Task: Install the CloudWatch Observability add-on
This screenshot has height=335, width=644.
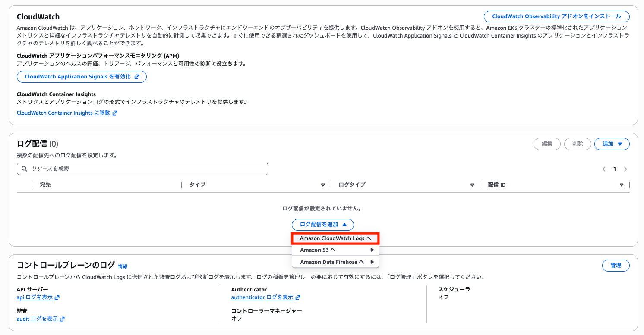Action: click(x=556, y=16)
